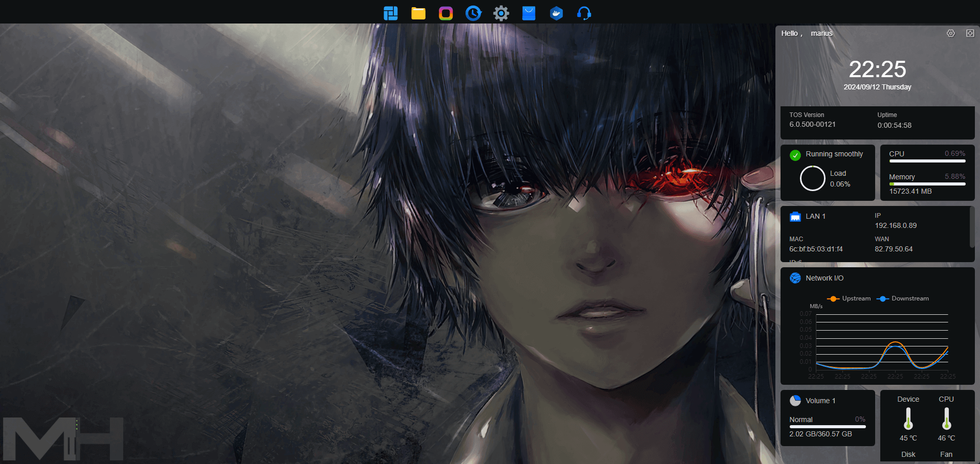Screen dimensions: 980x464
Task: Click the Disk label in temperature widget
Action: [908, 454]
